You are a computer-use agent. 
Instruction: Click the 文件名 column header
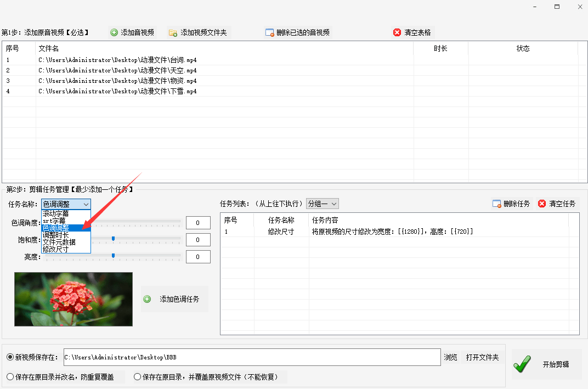click(224, 48)
